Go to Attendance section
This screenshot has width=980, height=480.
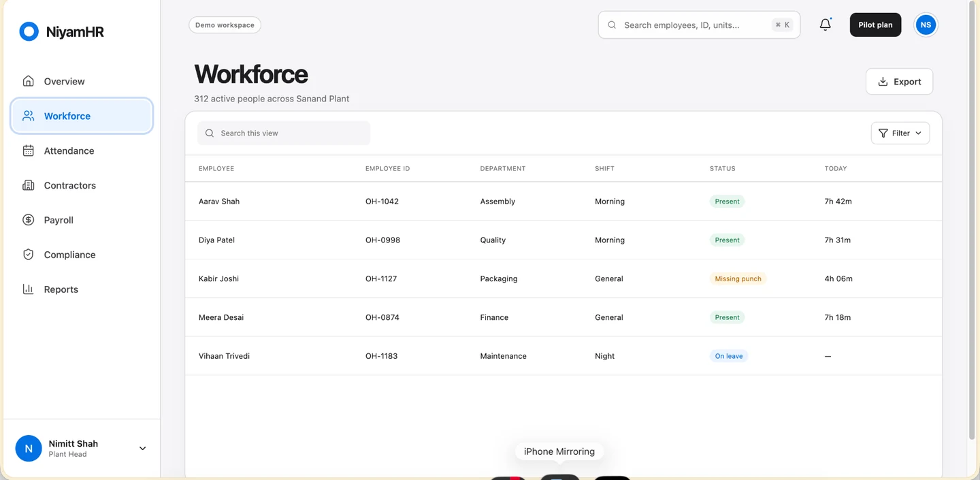[x=82, y=150]
